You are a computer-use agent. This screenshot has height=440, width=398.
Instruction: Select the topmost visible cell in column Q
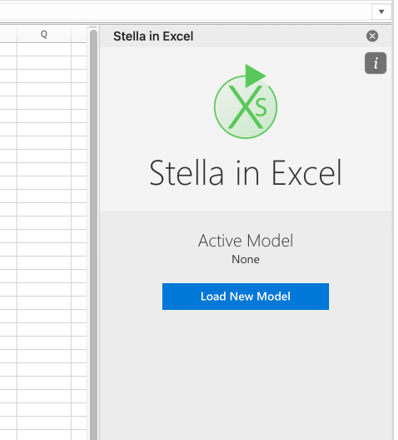pos(44,49)
